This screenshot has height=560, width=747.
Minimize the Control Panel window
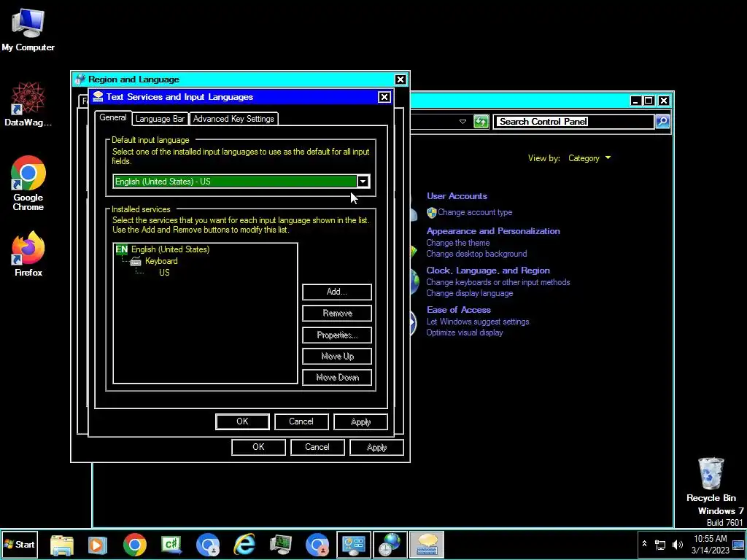[x=635, y=101]
